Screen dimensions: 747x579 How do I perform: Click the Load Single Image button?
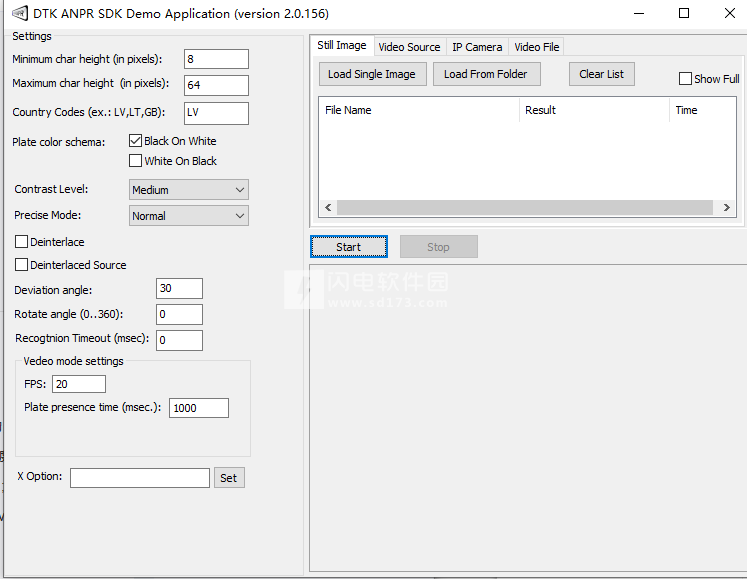click(x=373, y=74)
